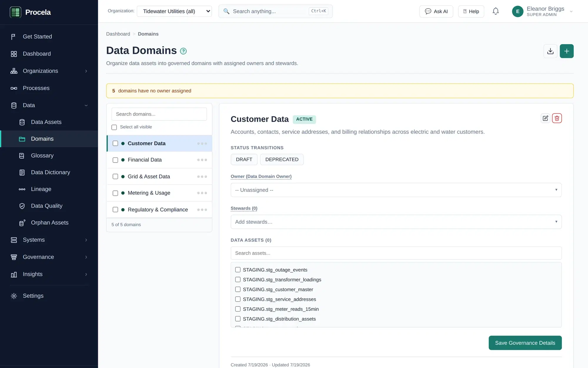
Task: Click the Help button
Action: 471,11
